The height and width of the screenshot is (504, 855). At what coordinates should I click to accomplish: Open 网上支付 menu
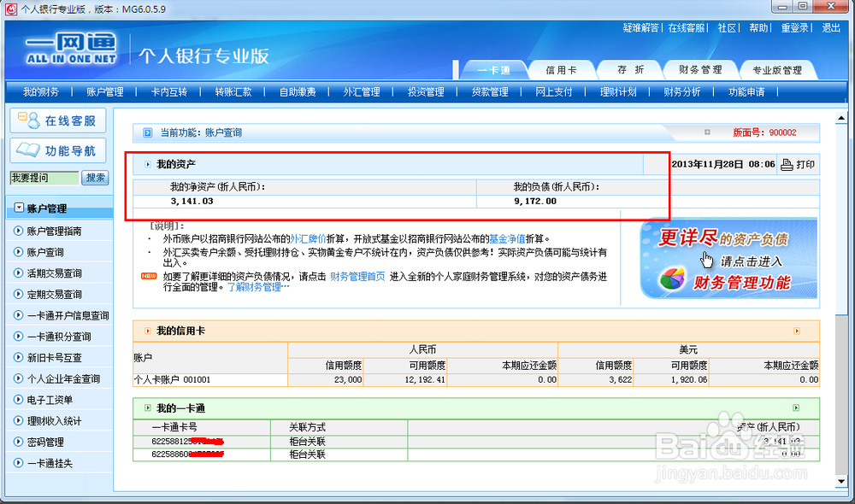click(554, 92)
